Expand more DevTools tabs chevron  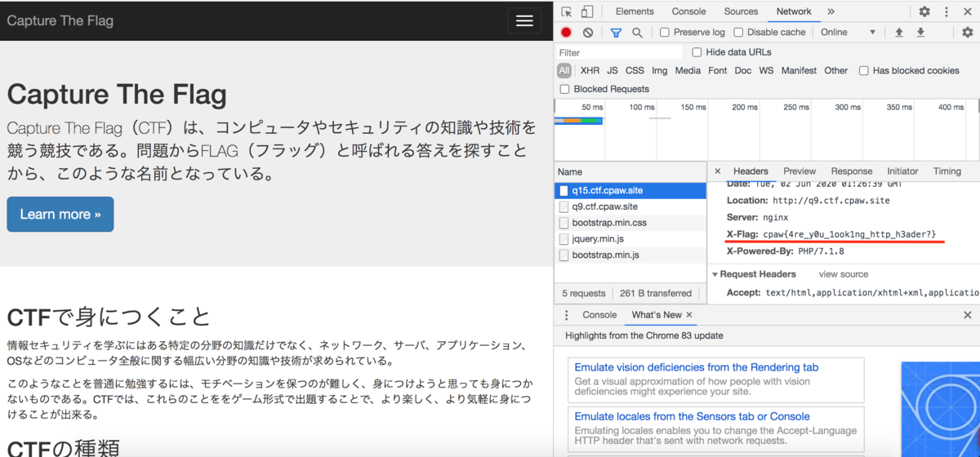831,11
